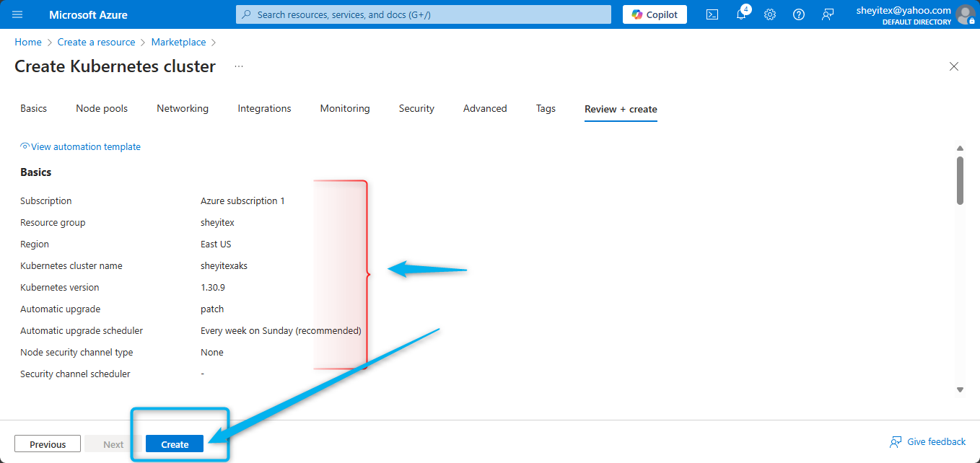The height and width of the screenshot is (463, 980).
Task: Switch to the Integrations tab
Action: [x=265, y=109]
